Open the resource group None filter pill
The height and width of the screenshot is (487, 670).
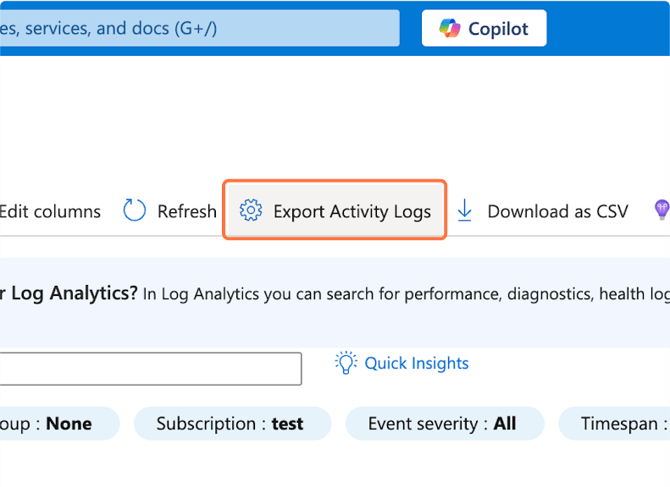click(55, 424)
